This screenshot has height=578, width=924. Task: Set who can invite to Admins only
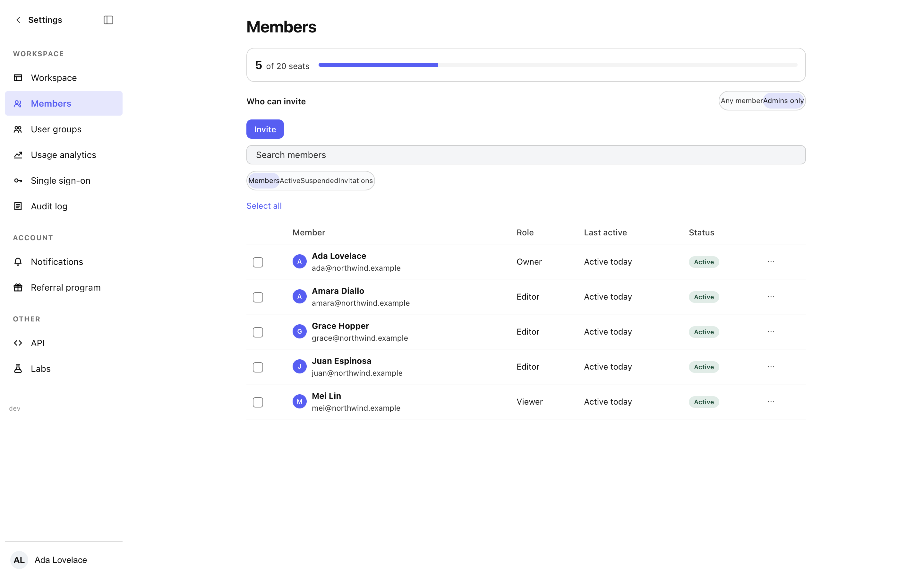[783, 101]
